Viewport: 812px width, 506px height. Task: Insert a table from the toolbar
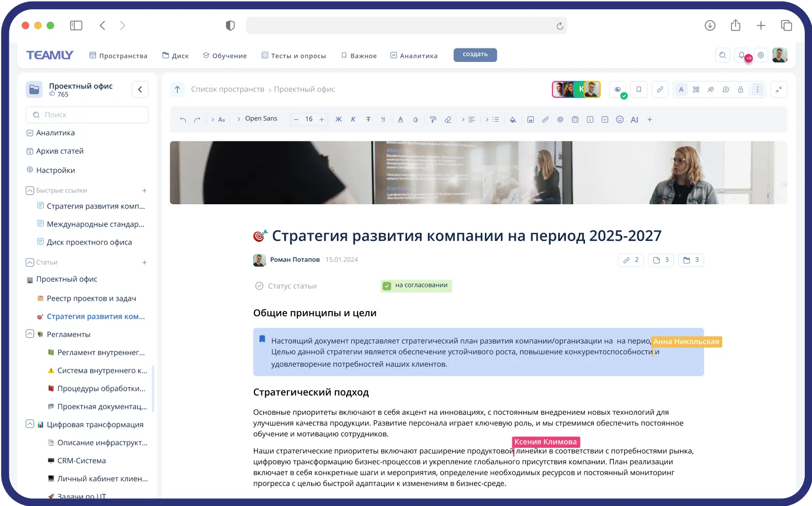(x=575, y=120)
